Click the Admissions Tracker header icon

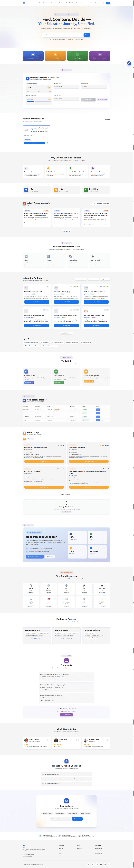click(x=24, y=401)
